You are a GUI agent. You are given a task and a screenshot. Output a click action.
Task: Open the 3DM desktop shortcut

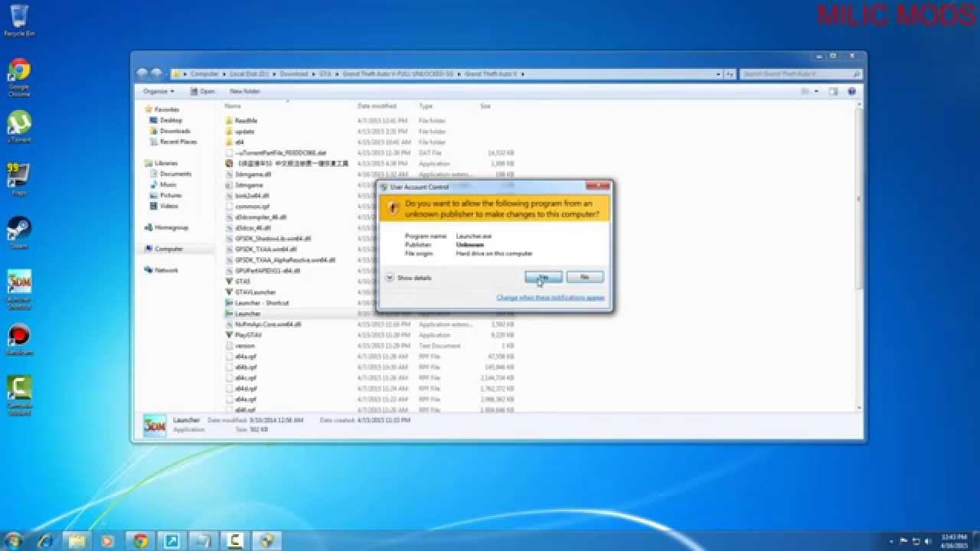click(18, 288)
